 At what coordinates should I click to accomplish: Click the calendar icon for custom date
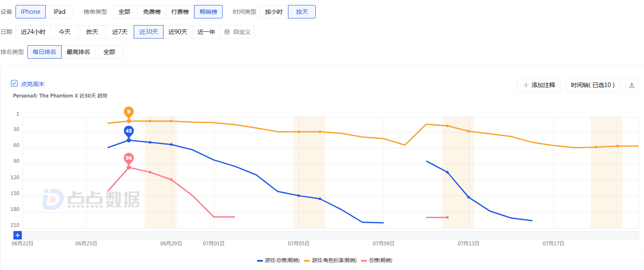[227, 32]
